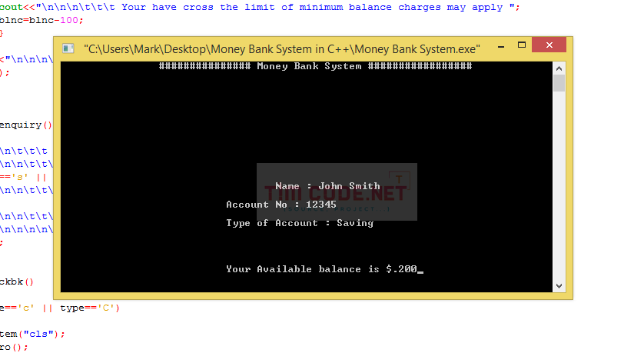Click the console scrollbar up arrow

[559, 68]
